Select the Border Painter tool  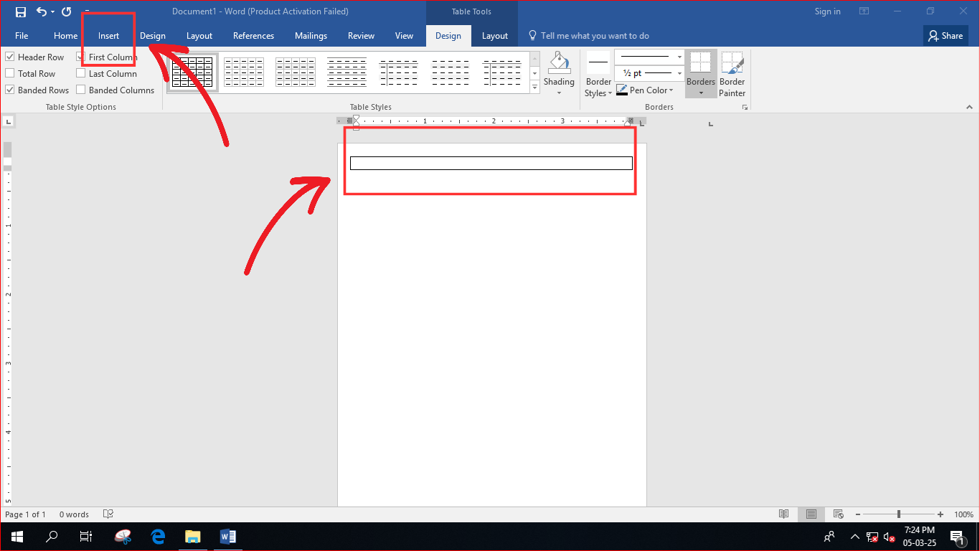click(x=732, y=73)
